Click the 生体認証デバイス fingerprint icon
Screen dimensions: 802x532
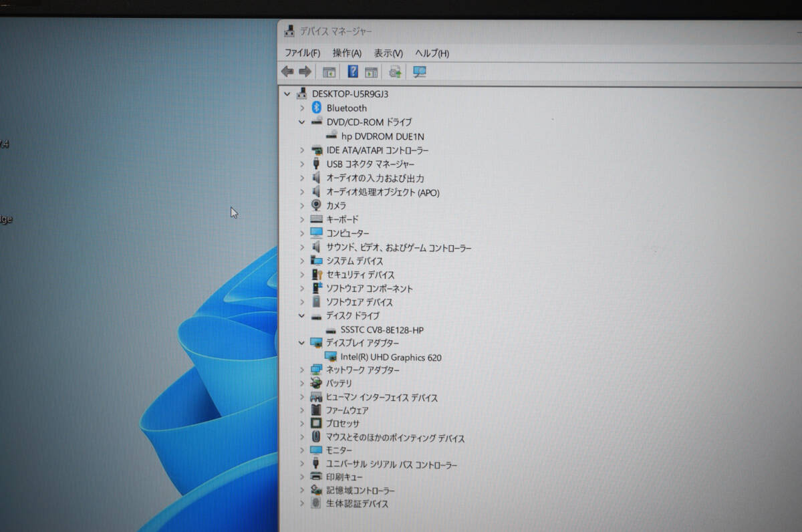[x=317, y=503]
